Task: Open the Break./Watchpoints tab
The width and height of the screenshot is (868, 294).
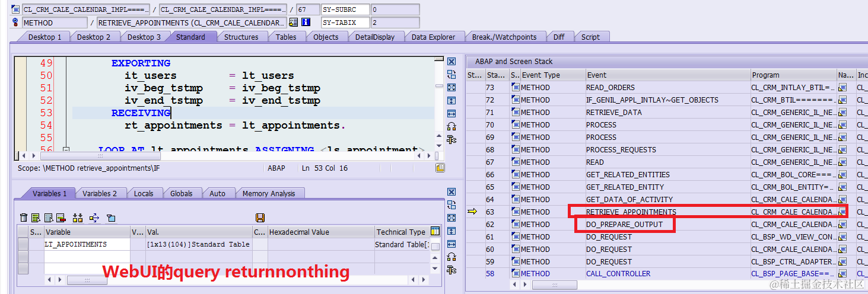Action: [504, 37]
